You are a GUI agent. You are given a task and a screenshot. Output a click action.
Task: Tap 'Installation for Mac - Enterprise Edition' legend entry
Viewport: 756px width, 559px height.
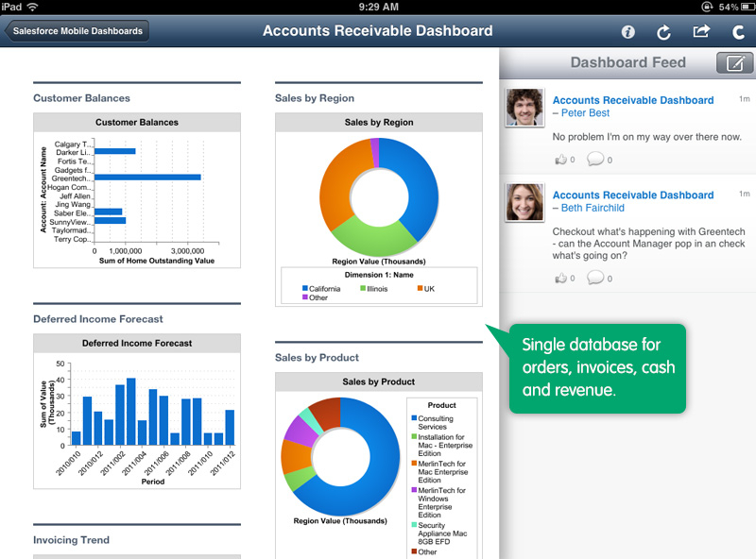tap(442, 446)
